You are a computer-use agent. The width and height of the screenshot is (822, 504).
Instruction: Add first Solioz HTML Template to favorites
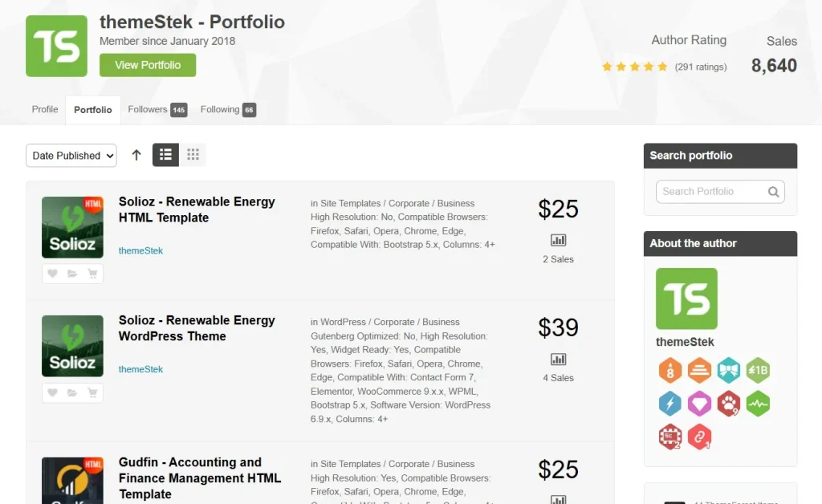coord(52,274)
